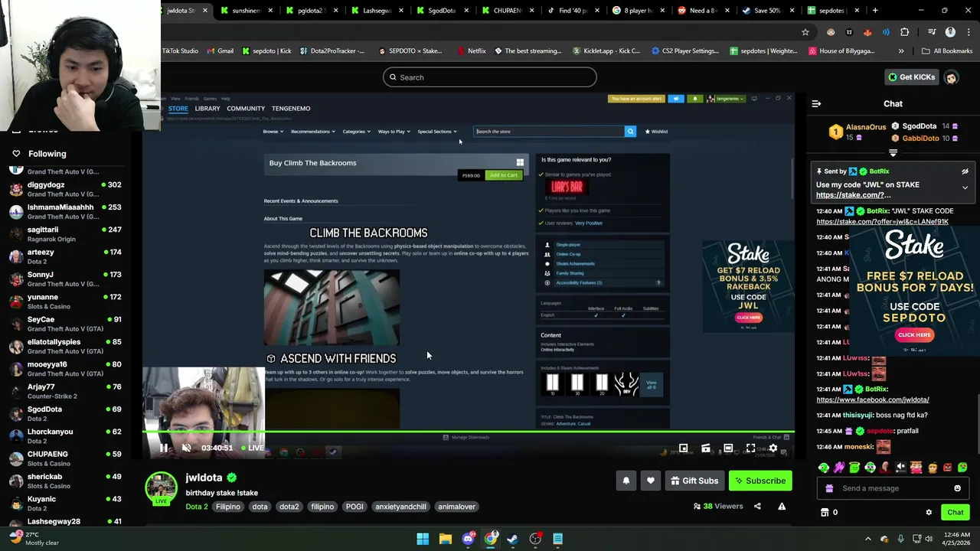
Task: Hide the pinned message with eye icon
Action: click(x=965, y=171)
